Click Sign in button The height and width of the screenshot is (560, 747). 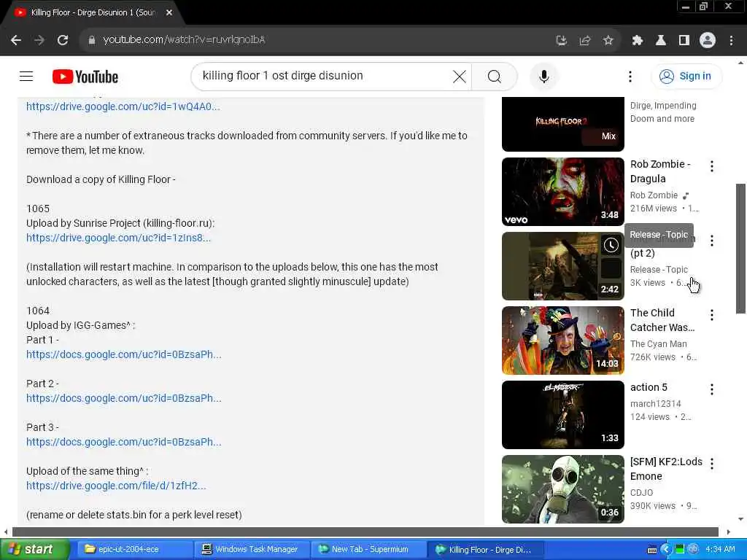coord(686,76)
